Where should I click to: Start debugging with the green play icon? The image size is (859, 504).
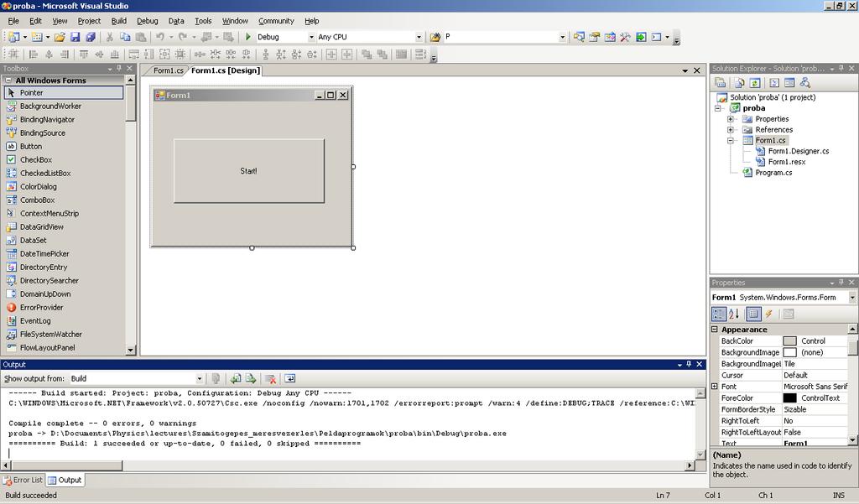pos(248,37)
